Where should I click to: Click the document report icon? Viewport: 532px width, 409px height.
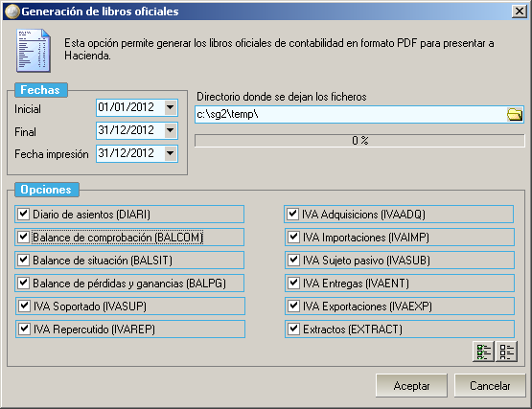point(34,51)
